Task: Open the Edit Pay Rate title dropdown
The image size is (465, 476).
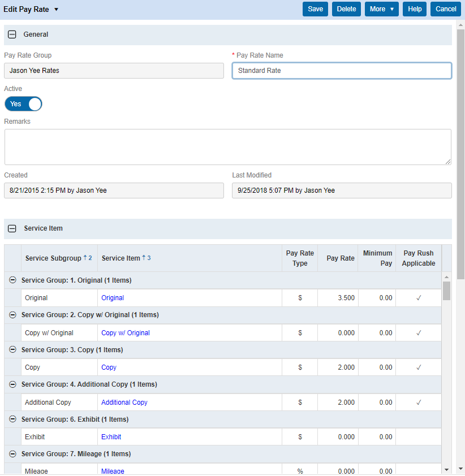Action: coord(56,10)
